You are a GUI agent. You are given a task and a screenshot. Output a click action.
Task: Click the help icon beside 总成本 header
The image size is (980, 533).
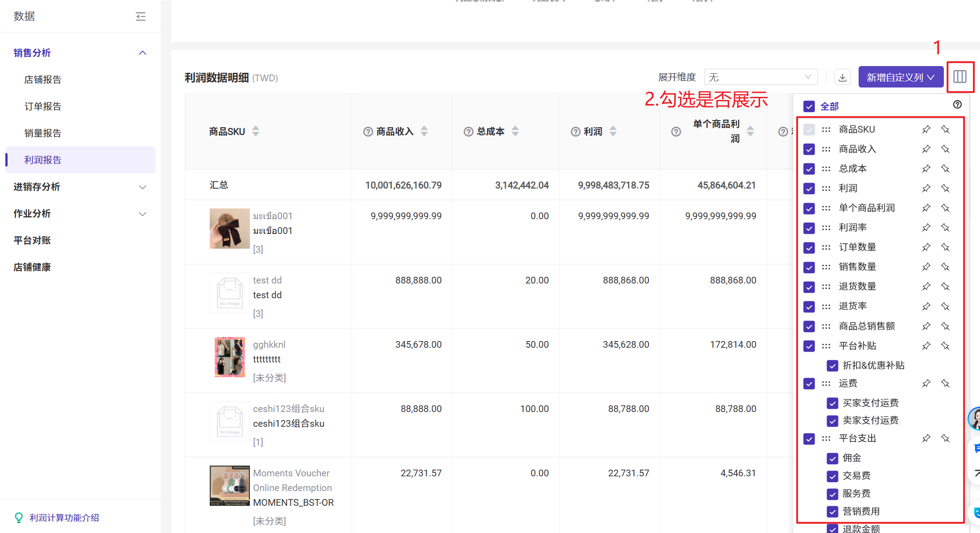click(468, 132)
